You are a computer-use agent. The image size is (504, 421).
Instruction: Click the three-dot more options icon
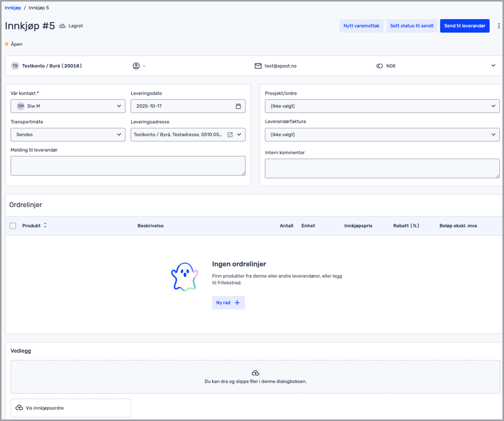coord(498,26)
